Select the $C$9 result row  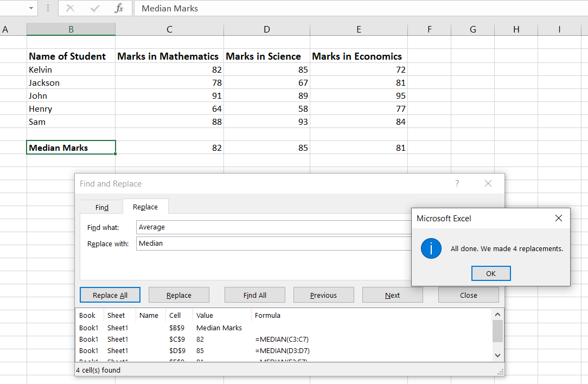point(217,339)
